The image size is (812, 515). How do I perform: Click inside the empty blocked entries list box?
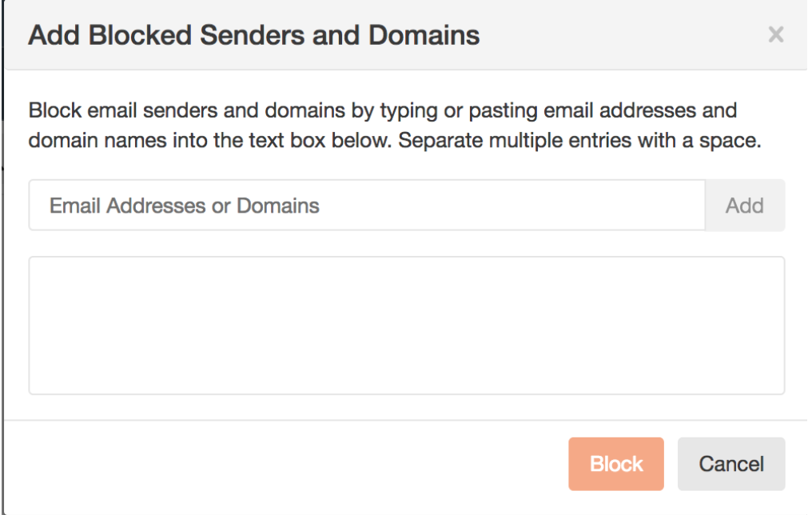[x=406, y=325]
